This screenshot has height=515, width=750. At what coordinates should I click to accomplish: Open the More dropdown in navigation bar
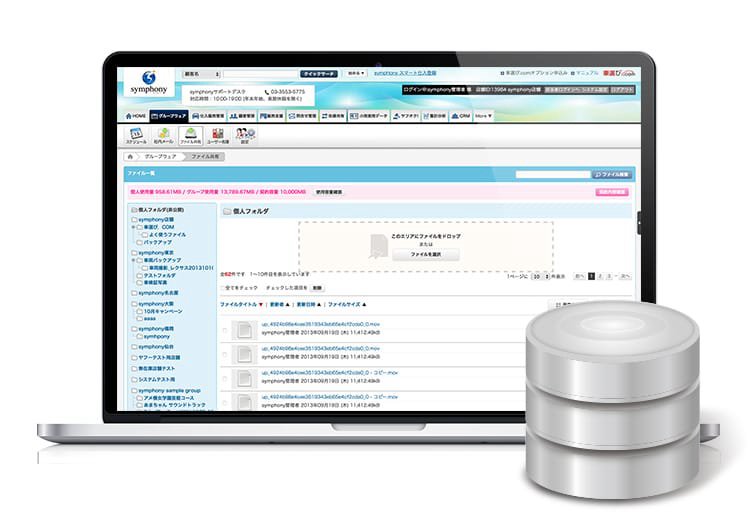483,116
